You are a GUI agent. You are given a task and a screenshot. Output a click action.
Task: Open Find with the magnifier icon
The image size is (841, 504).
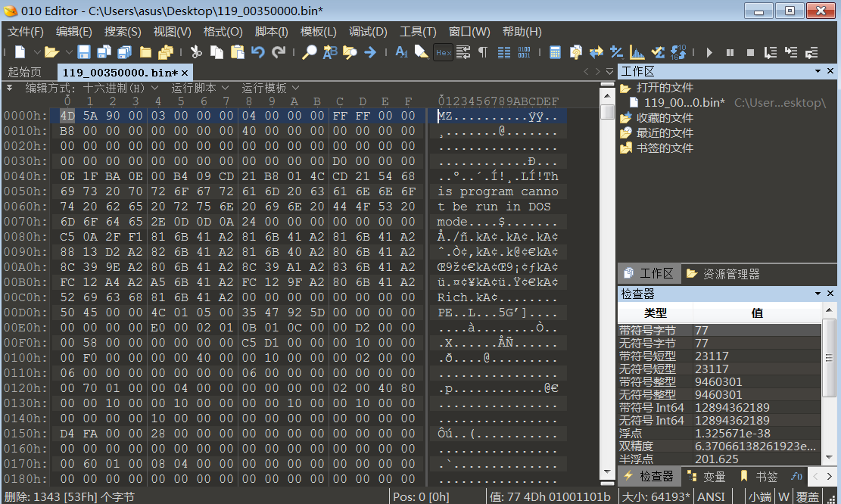click(x=309, y=52)
